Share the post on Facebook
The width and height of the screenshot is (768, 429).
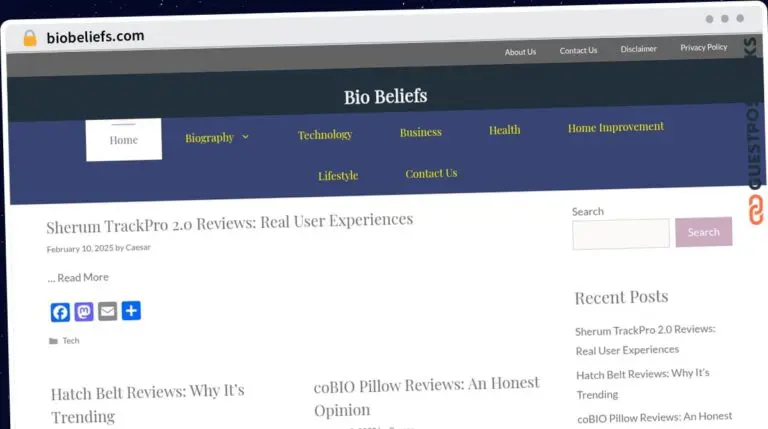coord(60,312)
